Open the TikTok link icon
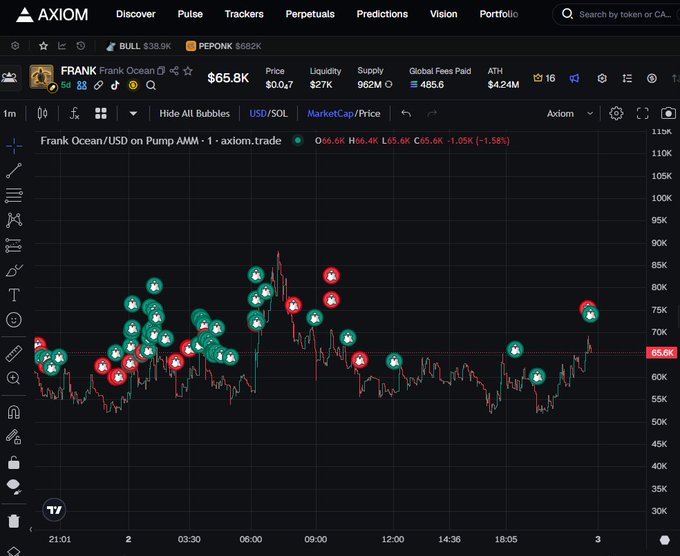The height and width of the screenshot is (556, 680). pos(115,85)
